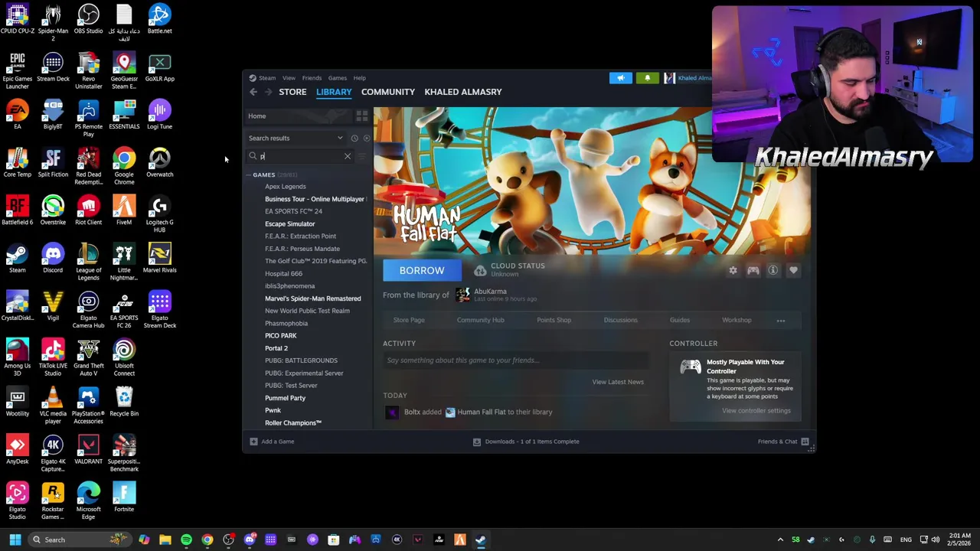Click the BORROW button
The height and width of the screenshot is (551, 980).
pos(422,270)
